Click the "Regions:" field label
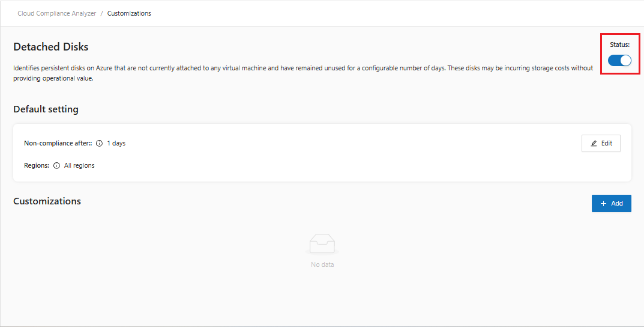Viewport: 644px width, 327px height. (x=37, y=165)
